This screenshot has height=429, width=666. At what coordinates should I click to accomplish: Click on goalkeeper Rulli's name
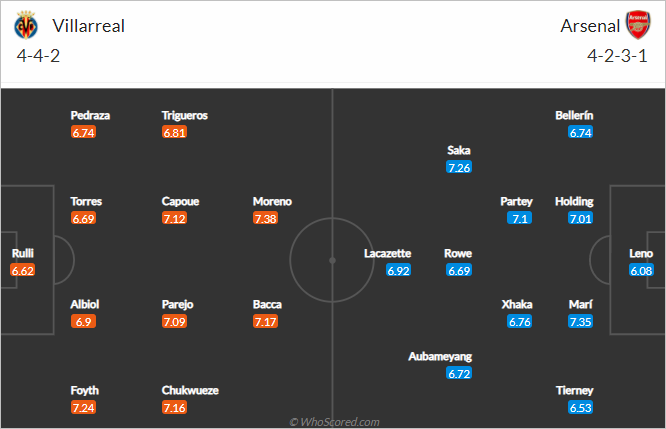click(x=23, y=253)
